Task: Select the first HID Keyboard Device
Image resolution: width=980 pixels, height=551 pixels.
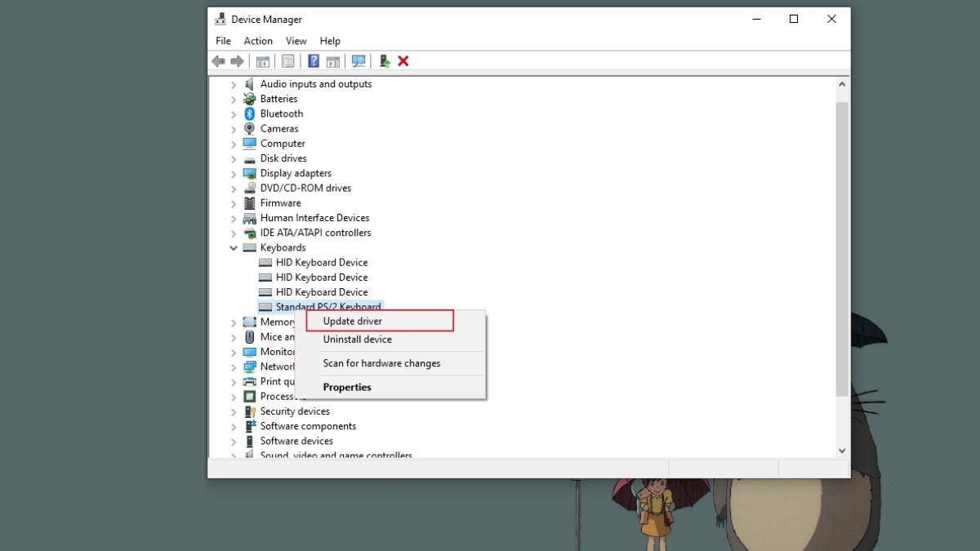Action: point(321,263)
